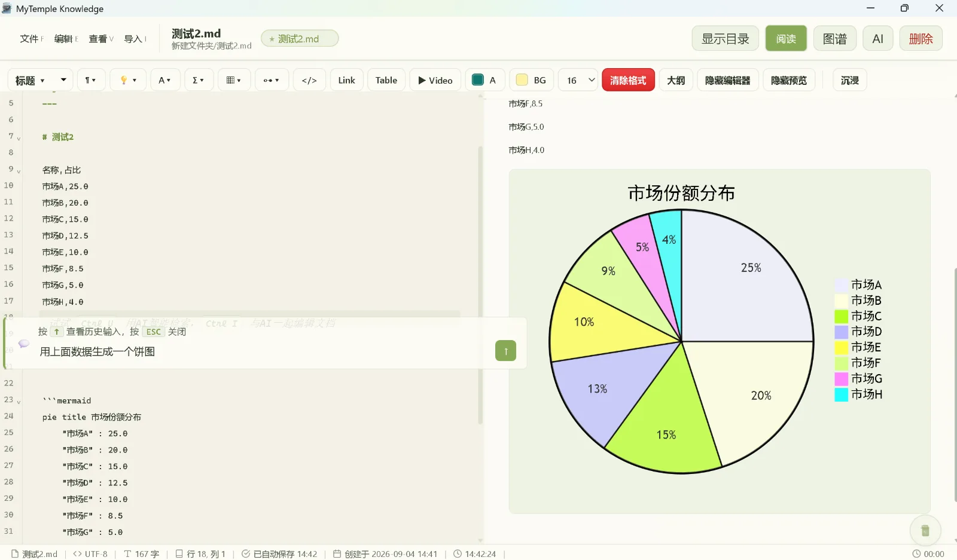
Task: Click the 14:42:24 clock in status bar
Action: tap(475, 554)
